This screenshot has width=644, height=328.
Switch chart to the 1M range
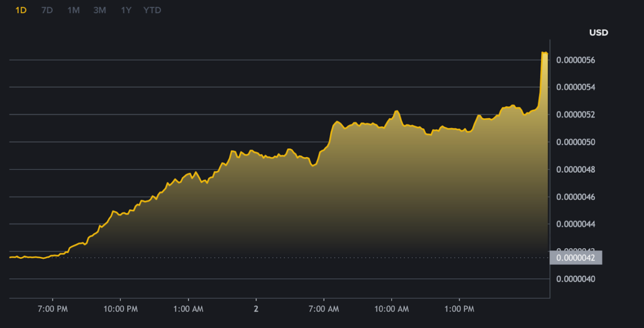coord(74,11)
